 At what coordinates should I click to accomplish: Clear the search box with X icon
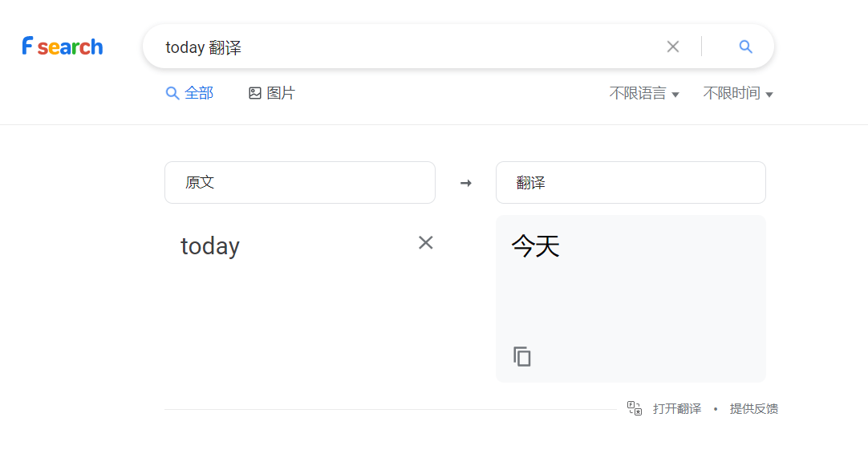(672, 47)
